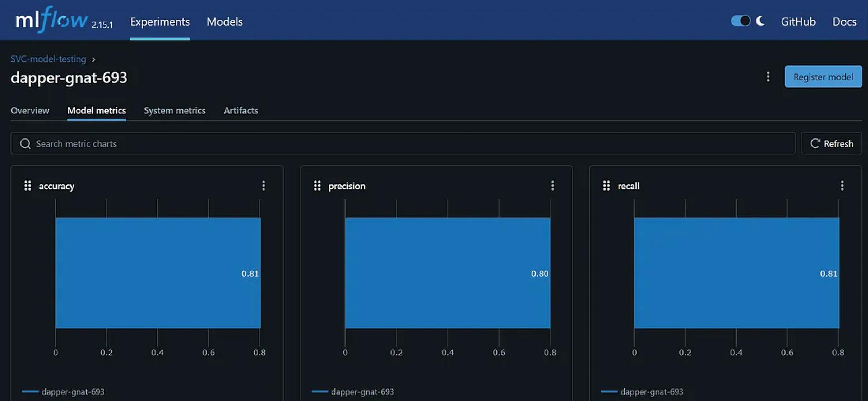The height and width of the screenshot is (401, 868).
Task: Open recall chart kebab menu
Action: point(842,185)
